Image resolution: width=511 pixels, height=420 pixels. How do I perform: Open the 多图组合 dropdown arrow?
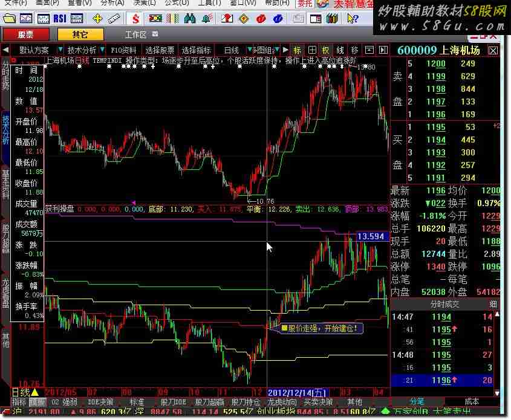pyautogui.click(x=277, y=50)
